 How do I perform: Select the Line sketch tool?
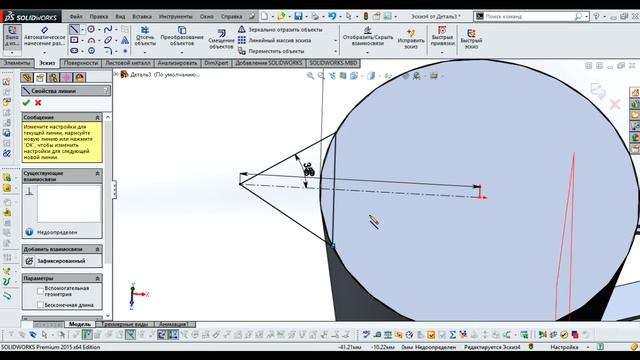point(74,29)
